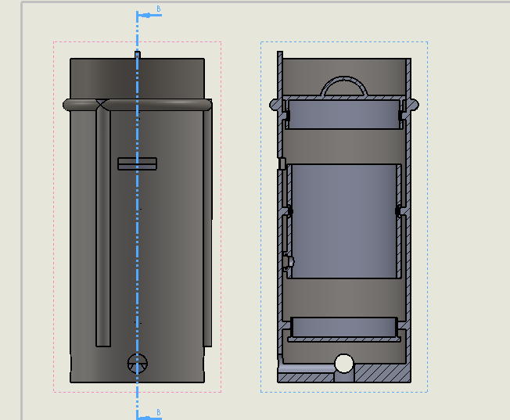Viewport: 510px width, 420px height.
Task: Select the rectangular slot on exterior view
Action: click(137, 163)
